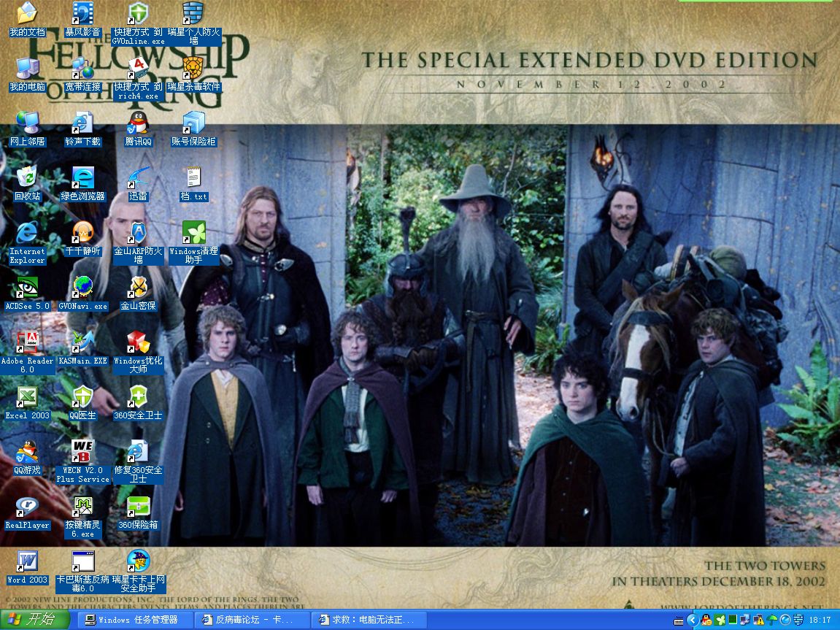Open 瑞星卡卡上网安全助手 icon

pos(138,572)
